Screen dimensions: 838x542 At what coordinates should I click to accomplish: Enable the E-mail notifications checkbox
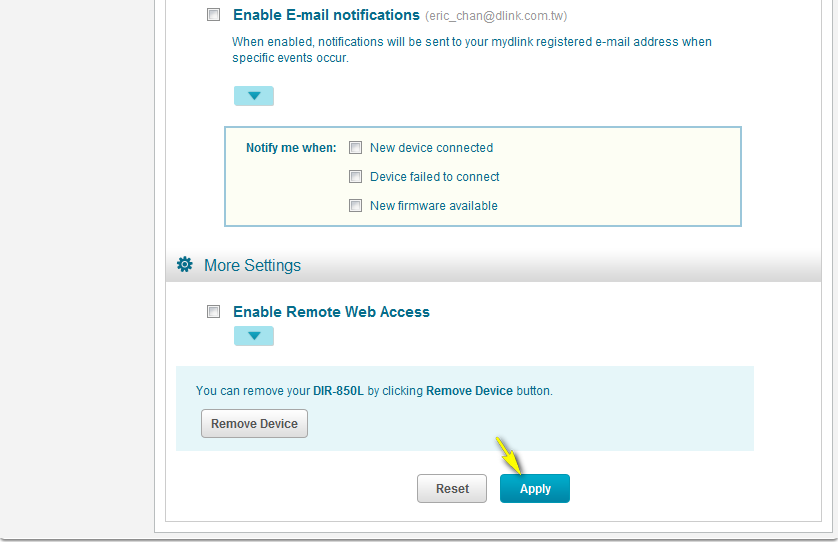213,15
